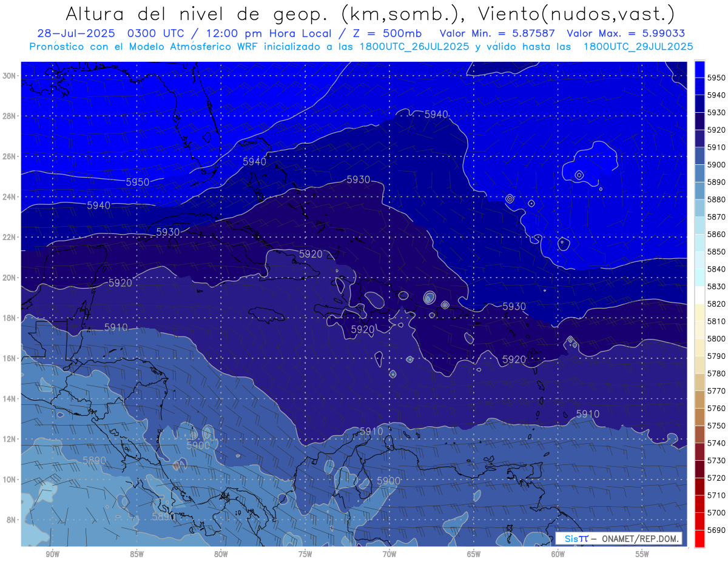Click the 5710 value on the color scale
This screenshot has height=562, width=728.
(716, 495)
